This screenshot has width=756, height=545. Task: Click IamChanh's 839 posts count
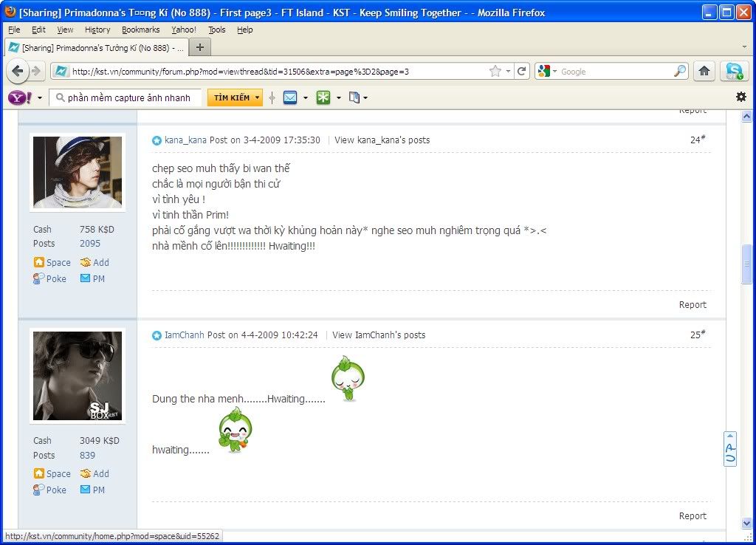88,456
